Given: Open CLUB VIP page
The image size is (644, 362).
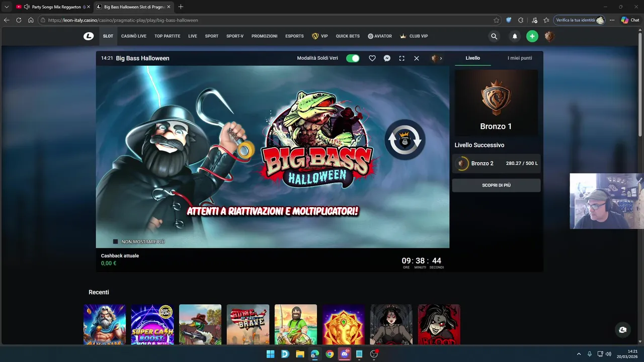Looking at the screenshot, I should (414, 36).
